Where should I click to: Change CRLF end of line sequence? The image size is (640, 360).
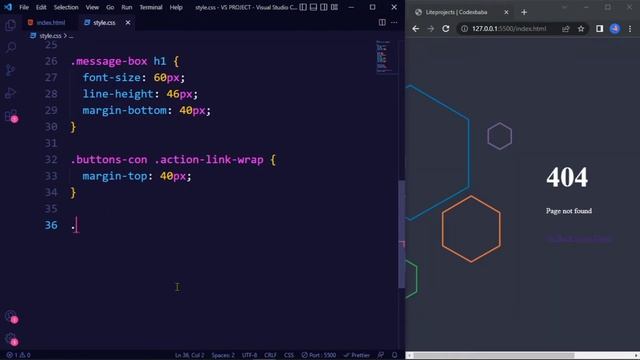click(270, 355)
